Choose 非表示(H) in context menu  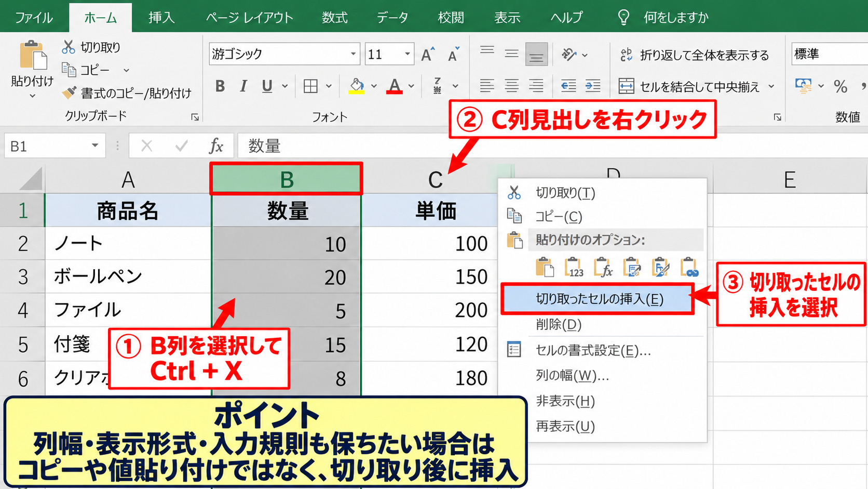pyautogui.click(x=565, y=401)
